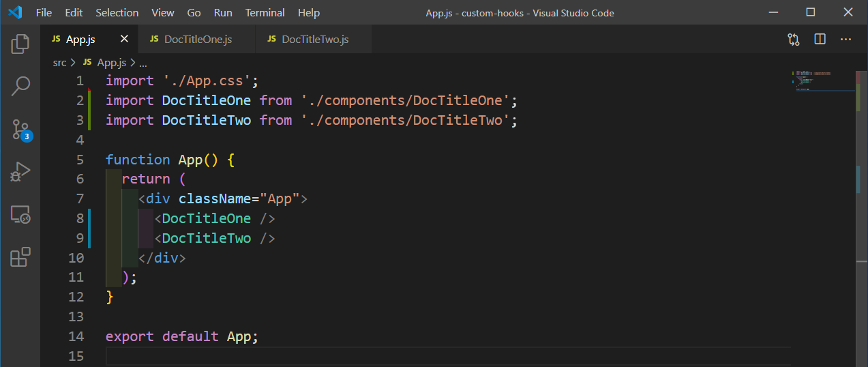Open Source Control view with 3 changes
868x367 pixels.
click(20, 130)
